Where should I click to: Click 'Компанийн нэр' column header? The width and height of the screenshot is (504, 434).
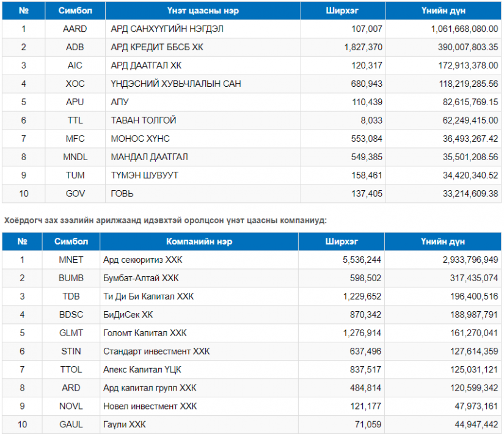tap(199, 241)
